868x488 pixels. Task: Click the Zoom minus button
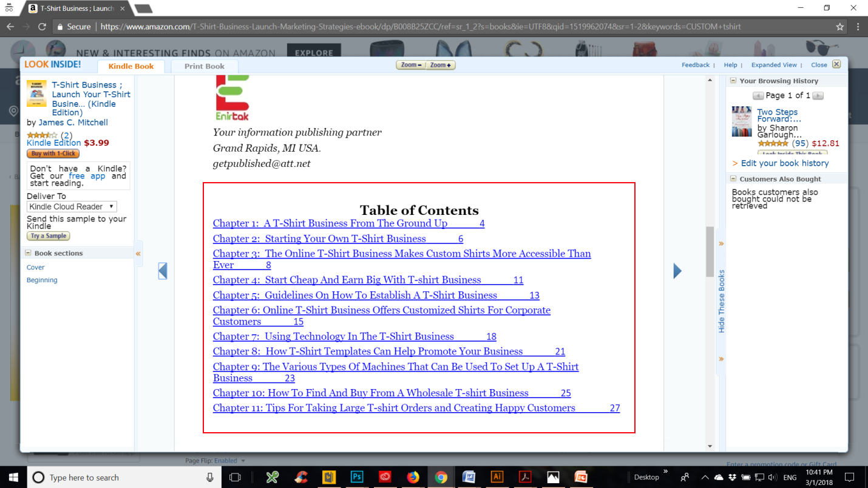pyautogui.click(x=411, y=65)
